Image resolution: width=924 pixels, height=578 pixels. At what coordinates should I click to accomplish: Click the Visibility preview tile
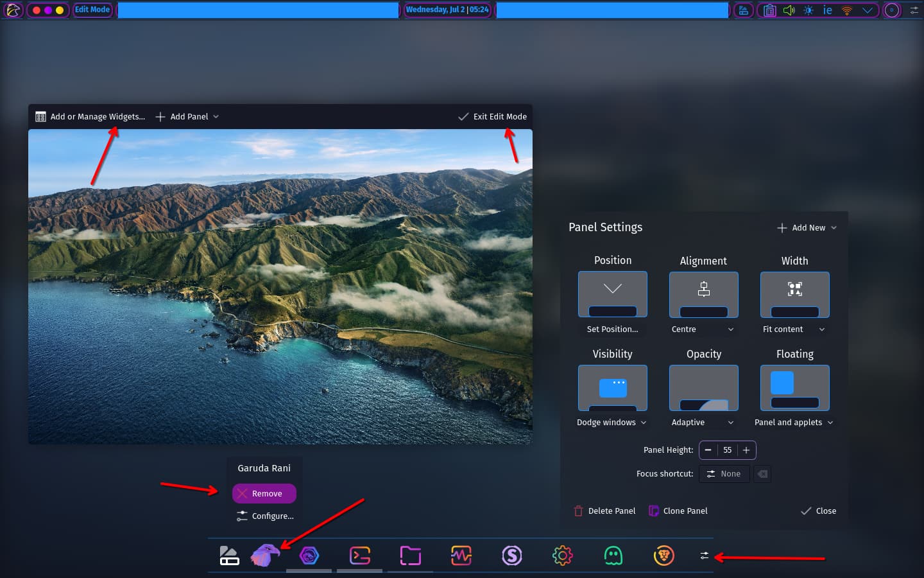click(613, 388)
